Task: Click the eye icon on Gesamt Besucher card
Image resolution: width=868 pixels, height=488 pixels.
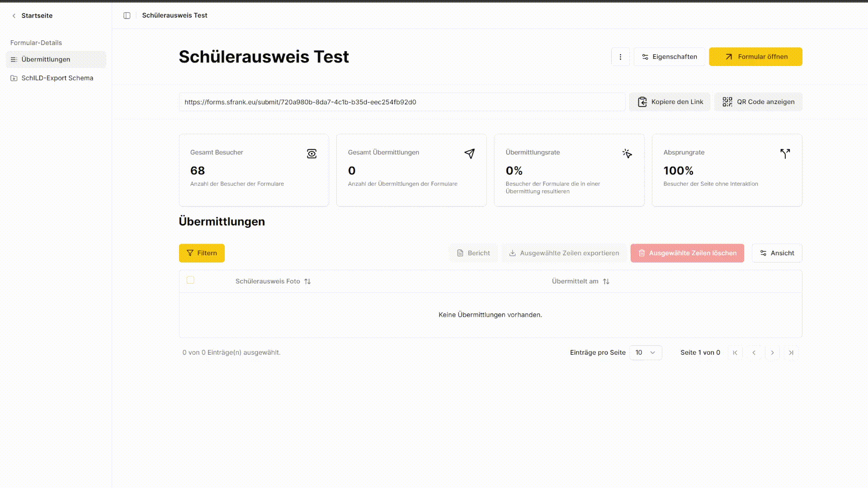Action: tap(311, 154)
